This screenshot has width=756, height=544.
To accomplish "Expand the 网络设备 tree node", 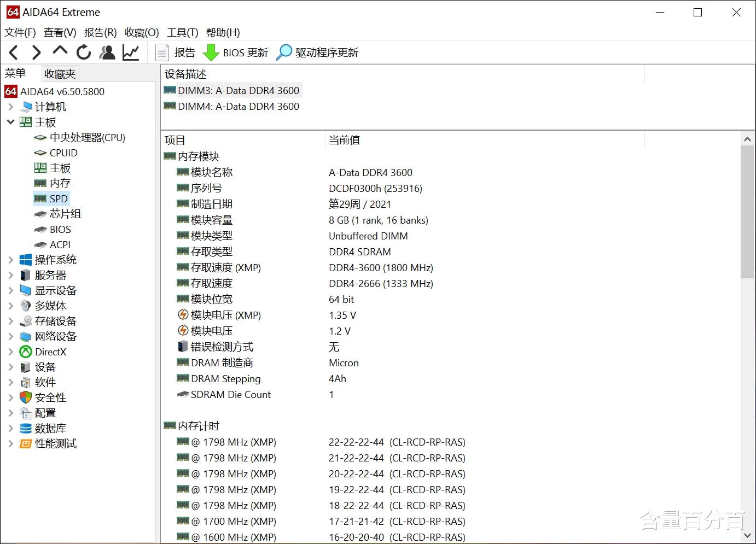I will pyautogui.click(x=10, y=336).
